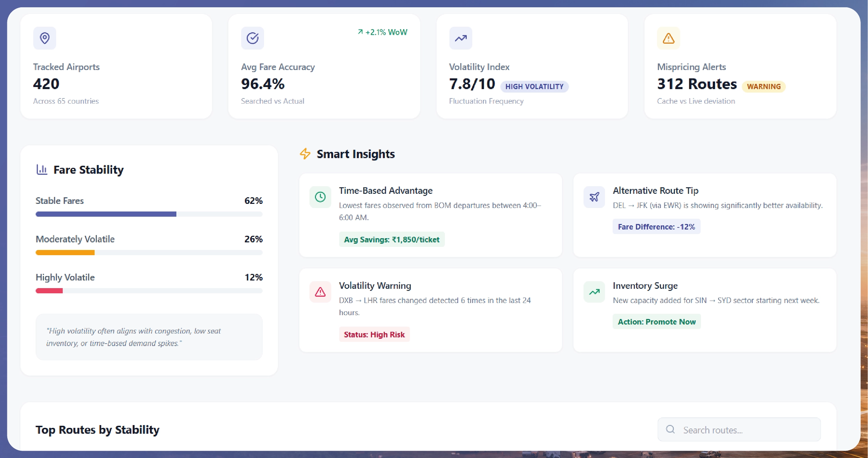Click the Time-Based Advantage clock icon
Viewport: 868px width, 458px height.
[320, 197]
